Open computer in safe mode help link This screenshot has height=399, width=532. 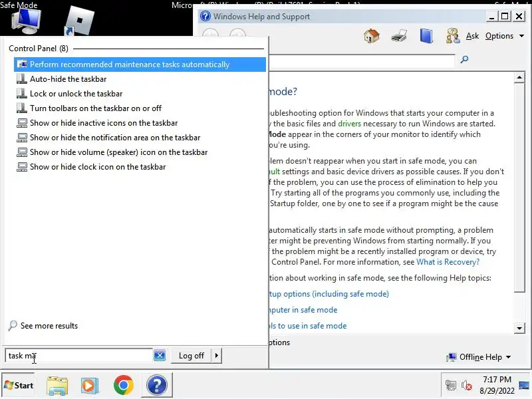click(303, 310)
